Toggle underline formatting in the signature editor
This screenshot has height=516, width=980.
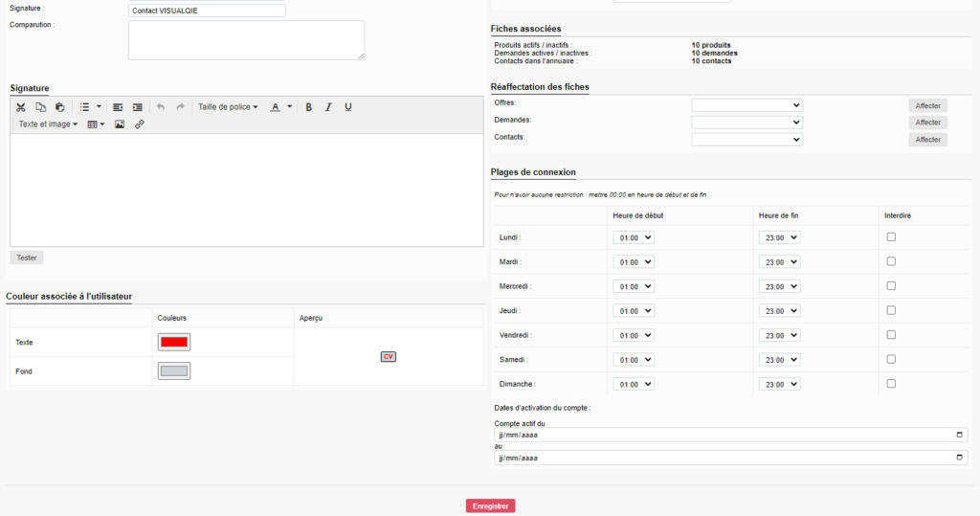(348, 107)
